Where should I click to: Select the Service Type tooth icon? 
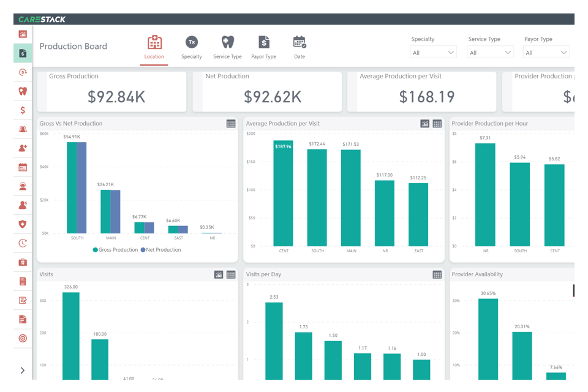click(227, 43)
